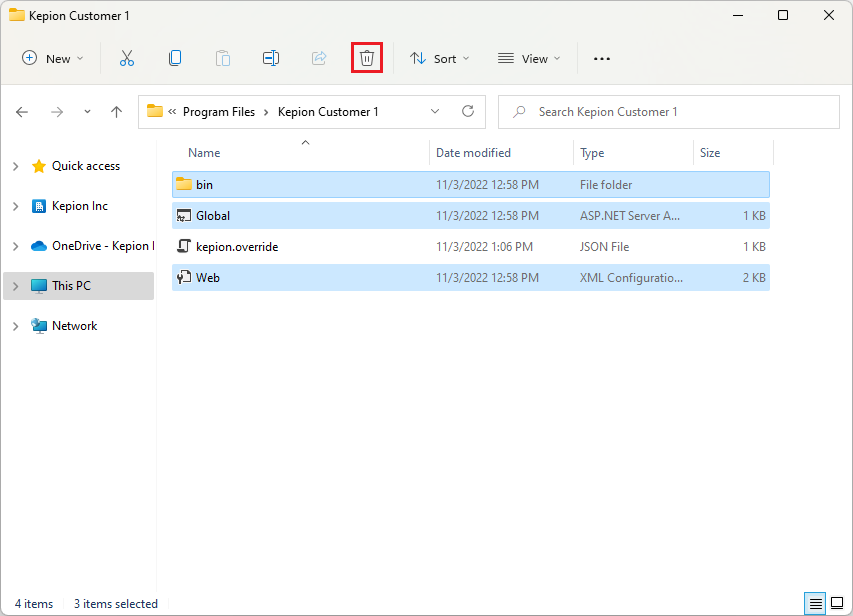This screenshot has width=853, height=616.
Task: Click the File folder type cell
Action: 606,184
